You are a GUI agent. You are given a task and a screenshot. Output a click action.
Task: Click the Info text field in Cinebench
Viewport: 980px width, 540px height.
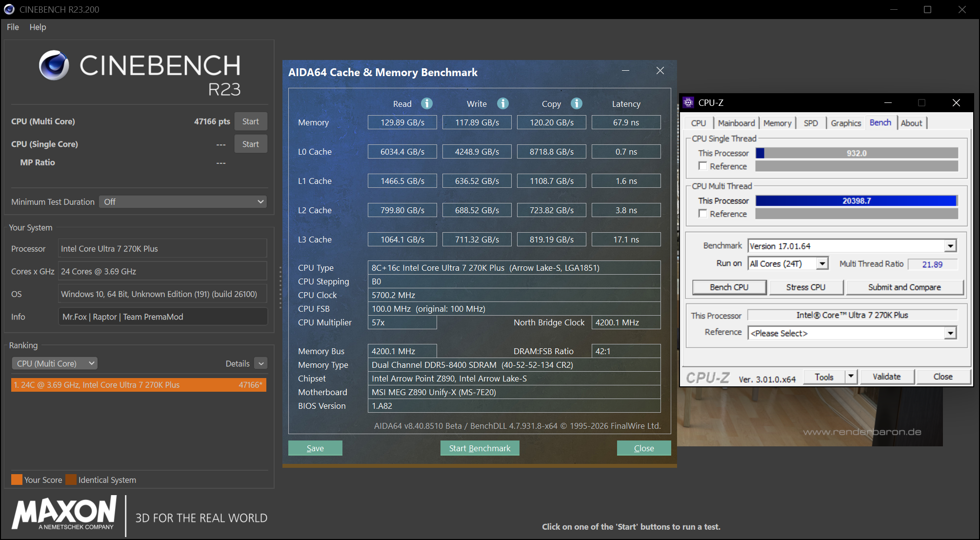tap(163, 317)
